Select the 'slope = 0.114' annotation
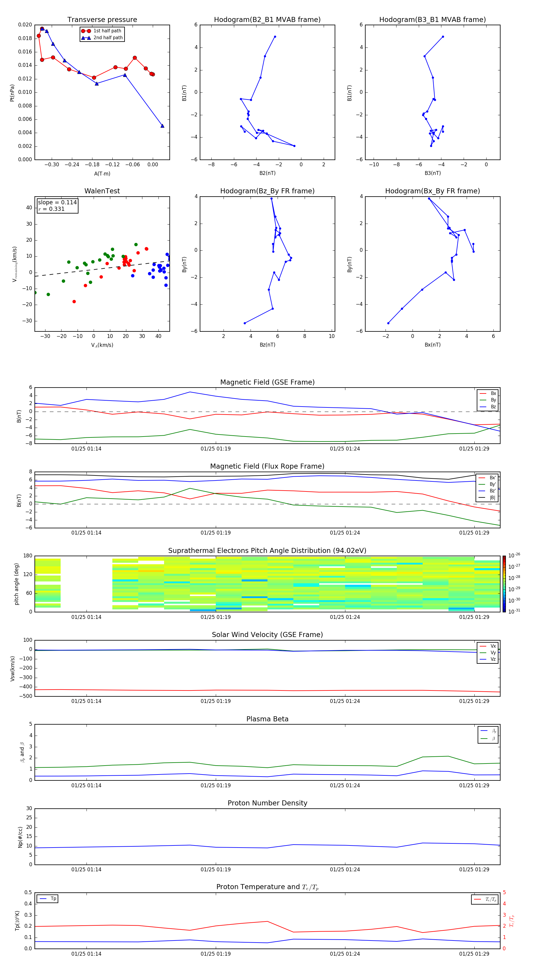The width and height of the screenshot is (535, 980). [57, 203]
